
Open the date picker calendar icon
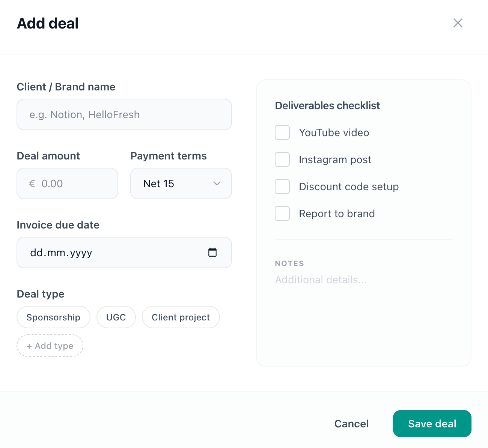(212, 253)
